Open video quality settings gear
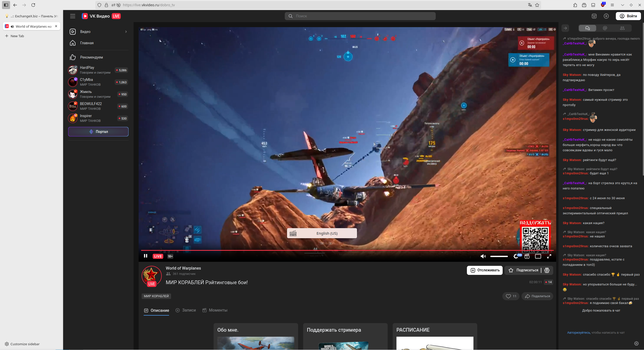 coord(516,256)
